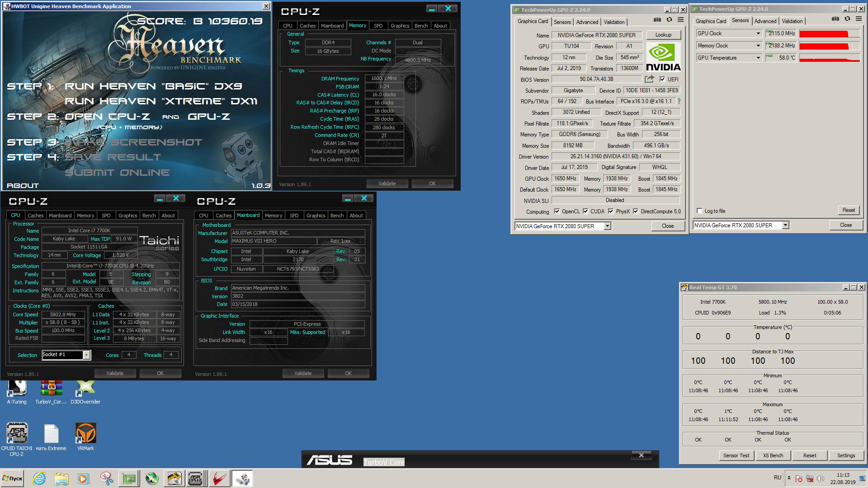Open hamburger menu in GPU-Z Sensors window
Image resolution: width=868 pixels, height=488 pixels.
(x=859, y=19)
